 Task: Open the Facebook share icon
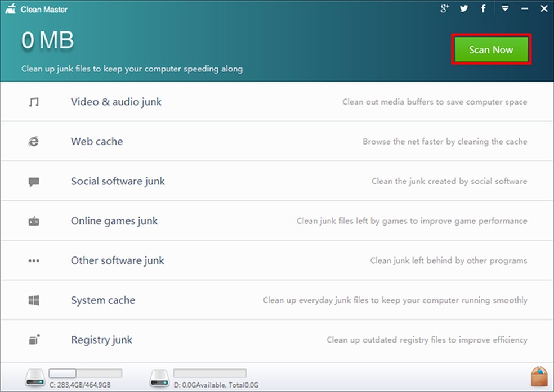click(x=483, y=8)
